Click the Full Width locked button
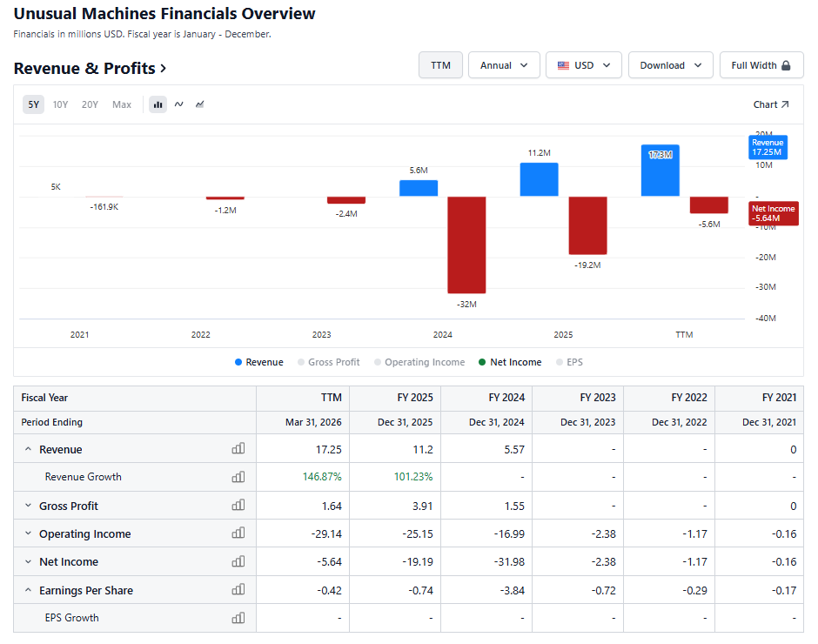This screenshot has width=818, height=644. (x=761, y=65)
